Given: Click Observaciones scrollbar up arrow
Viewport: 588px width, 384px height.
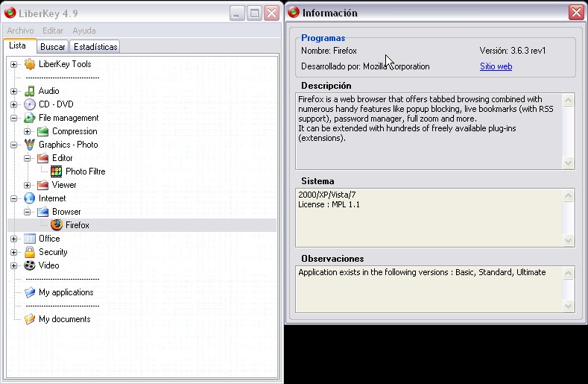Looking at the screenshot, I should click(568, 273).
